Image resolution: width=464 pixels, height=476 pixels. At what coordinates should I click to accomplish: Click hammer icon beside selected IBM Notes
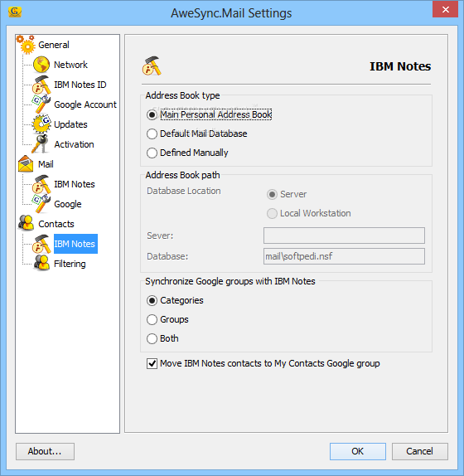41,244
